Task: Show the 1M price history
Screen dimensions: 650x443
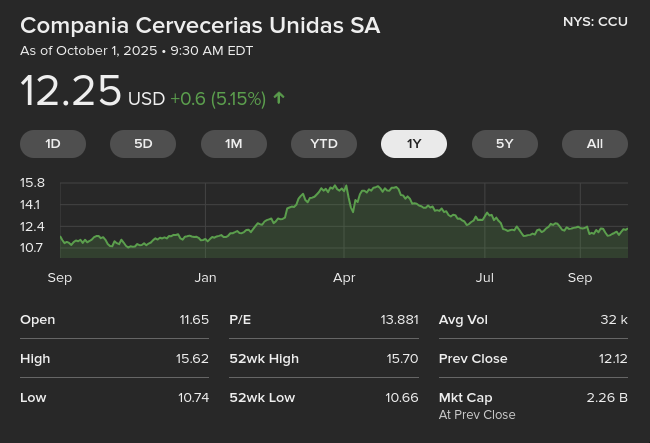Action: coord(234,144)
